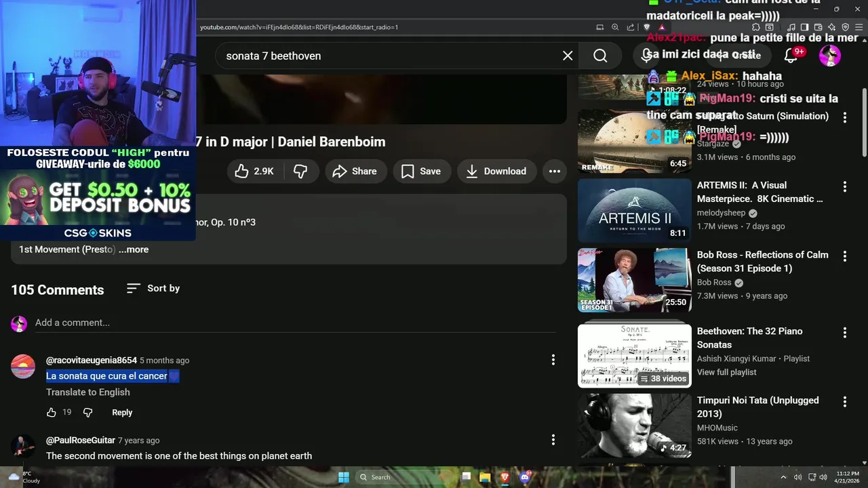
Task: Open the ARTEMIS II video thumbnail
Action: [635, 210]
